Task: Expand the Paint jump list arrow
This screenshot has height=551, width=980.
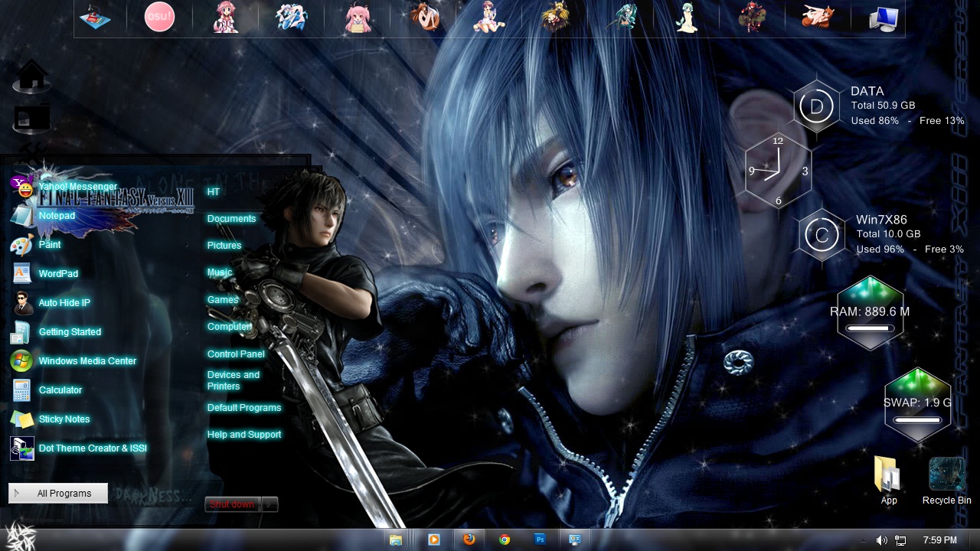Action: click(x=188, y=245)
